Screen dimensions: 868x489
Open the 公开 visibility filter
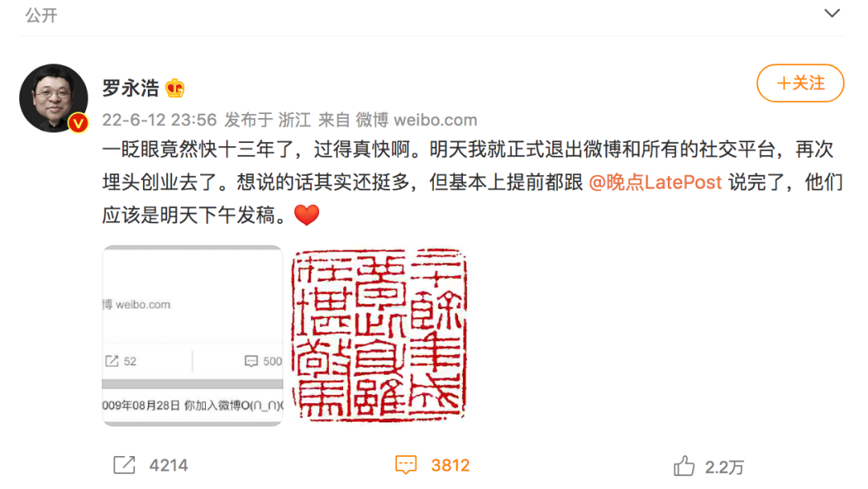coord(41,15)
